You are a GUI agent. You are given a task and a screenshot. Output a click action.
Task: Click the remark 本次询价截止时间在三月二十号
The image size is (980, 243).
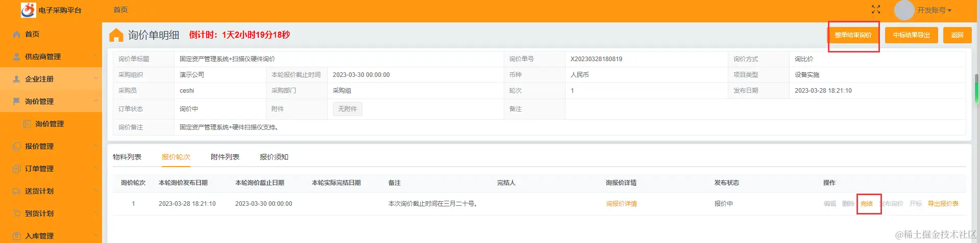432,204
